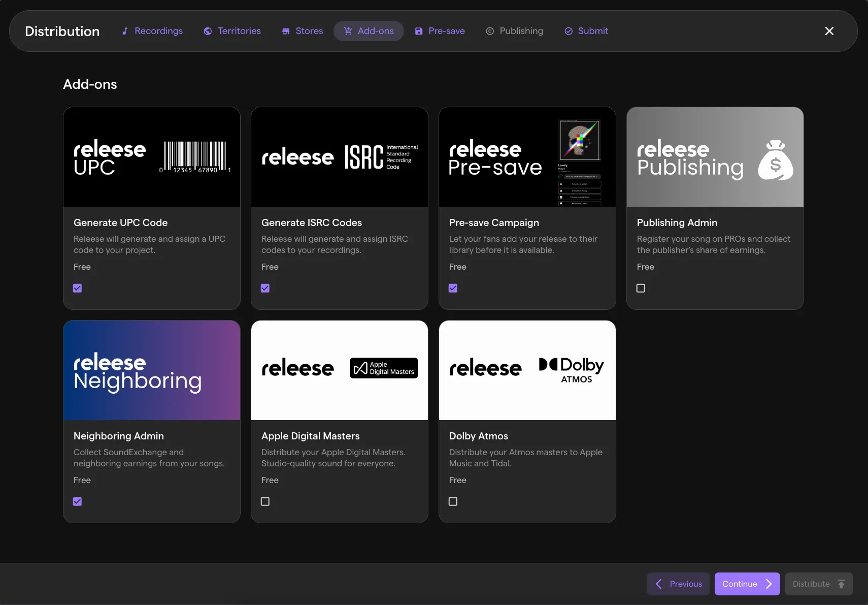Viewport: 868px width, 605px height.
Task: Click the releese ISRC banner image
Action: tap(340, 157)
